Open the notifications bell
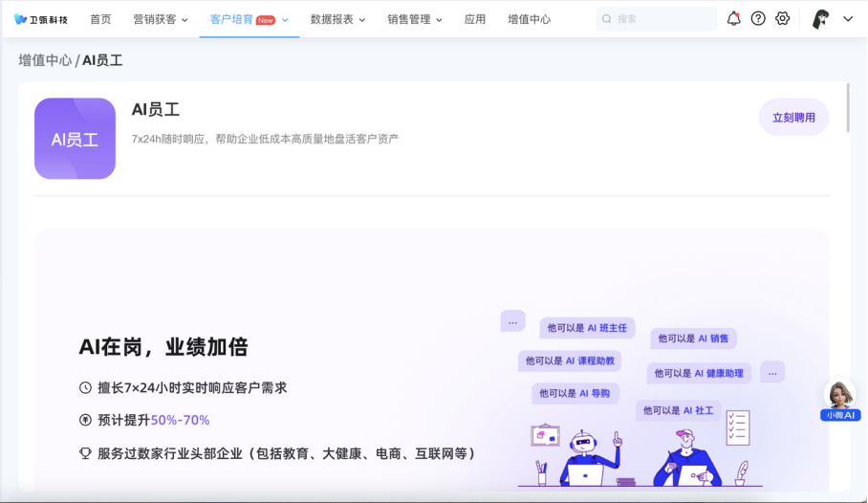Screen dimensions: 868x503 point(733,19)
